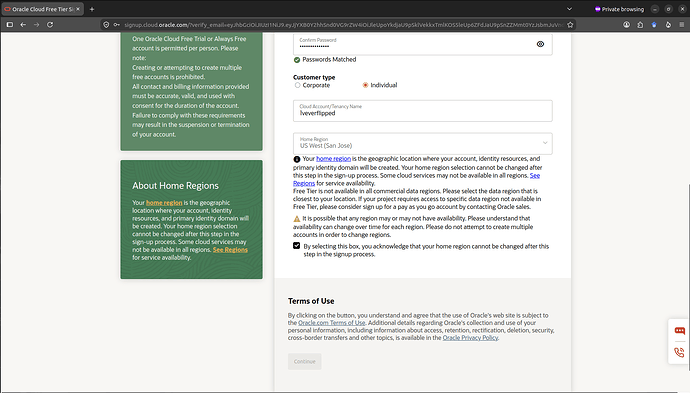690x393 pixels.
Task: Open See Regions link in About panel
Action: point(230,250)
